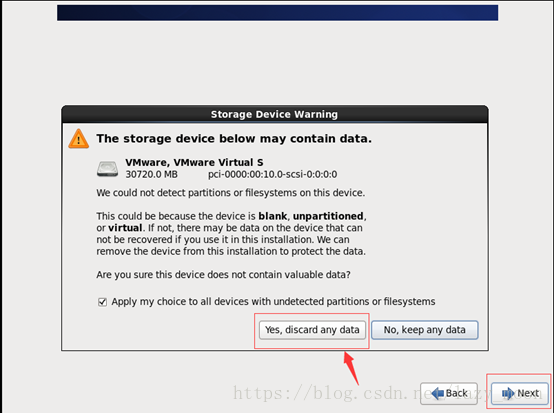Click the orange warning triangle icon

[x=78, y=139]
